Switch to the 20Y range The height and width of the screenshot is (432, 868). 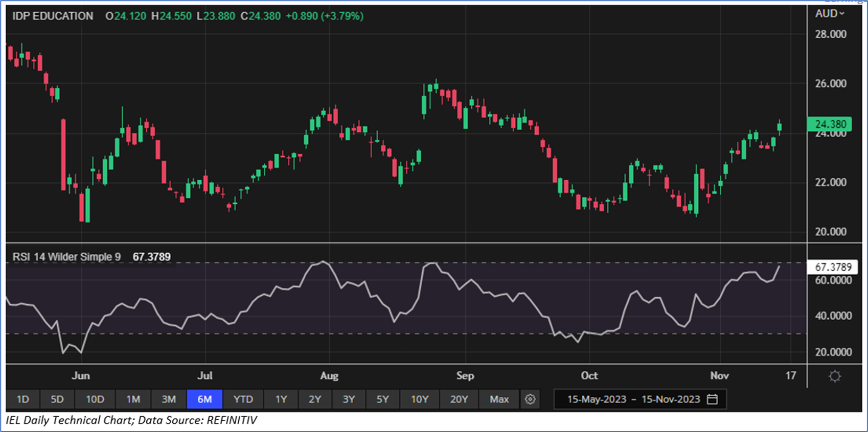click(459, 399)
